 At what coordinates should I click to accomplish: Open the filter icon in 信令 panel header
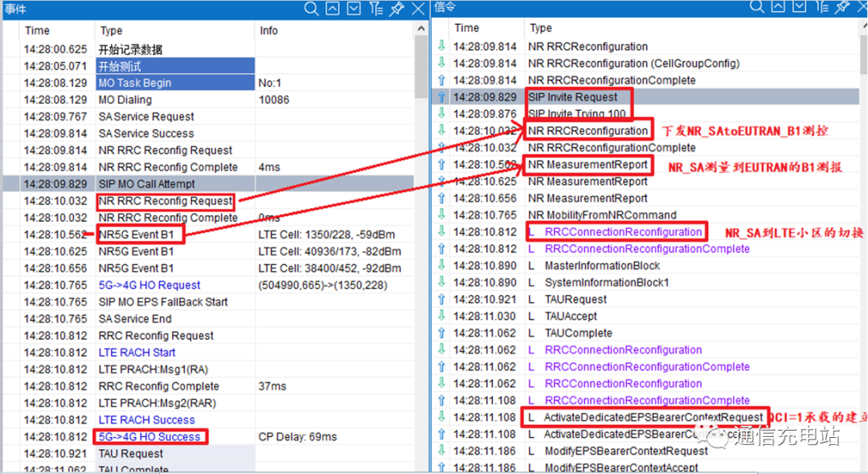click(821, 6)
